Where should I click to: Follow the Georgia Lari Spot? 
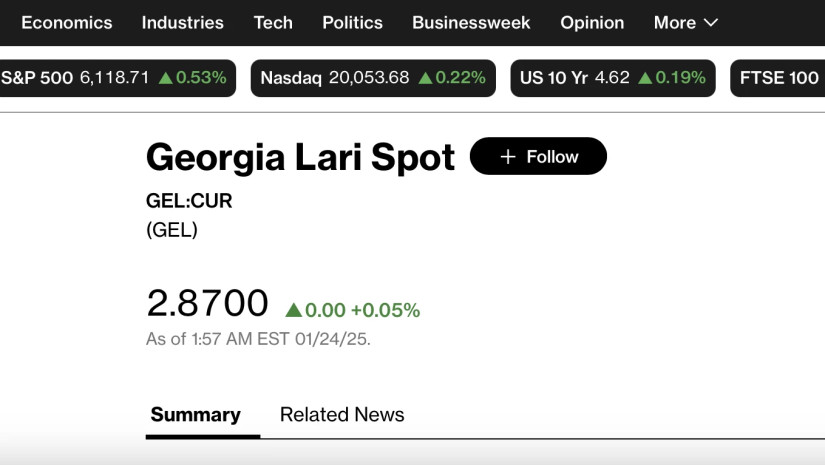tap(538, 157)
